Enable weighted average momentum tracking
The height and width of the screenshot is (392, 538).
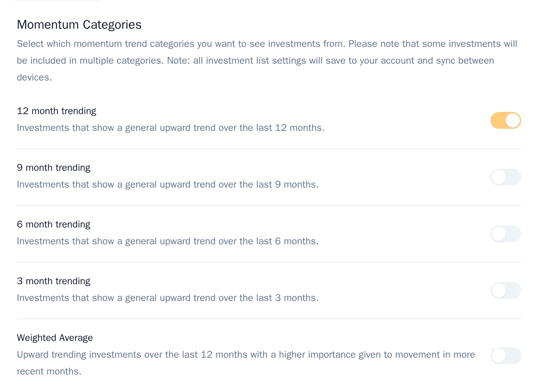pos(505,355)
